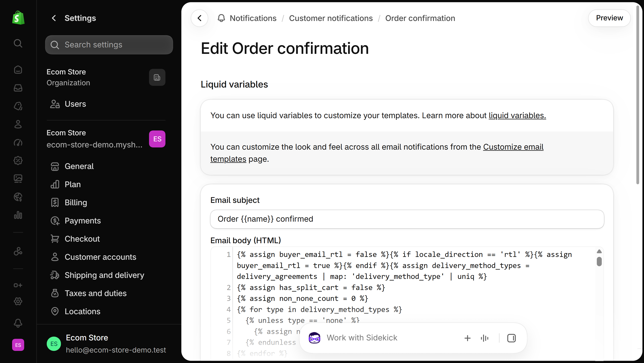Open Discounts badge icon in left rail
This screenshot has width=644, height=363.
[18, 160]
